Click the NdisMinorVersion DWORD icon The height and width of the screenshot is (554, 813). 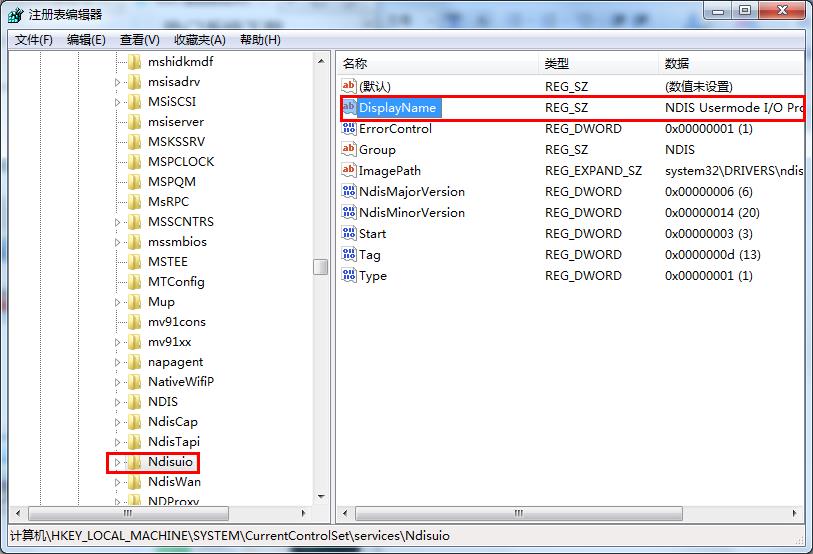[348, 212]
